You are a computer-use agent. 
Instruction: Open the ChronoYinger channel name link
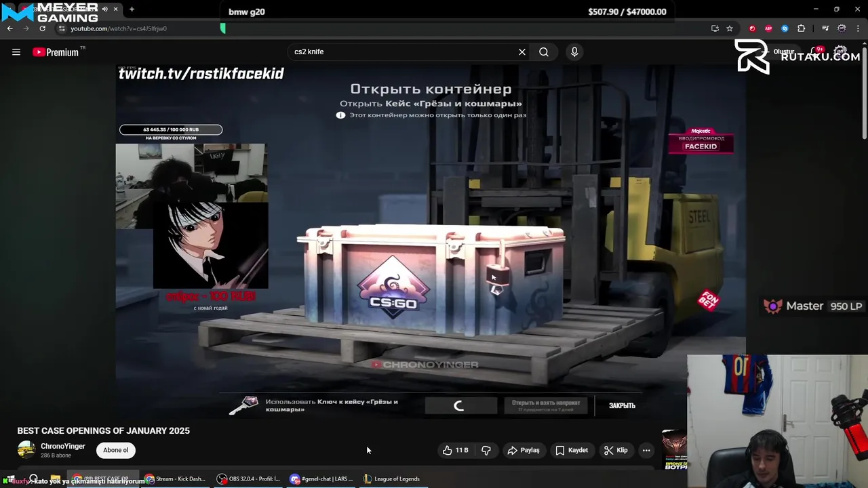tap(63, 446)
